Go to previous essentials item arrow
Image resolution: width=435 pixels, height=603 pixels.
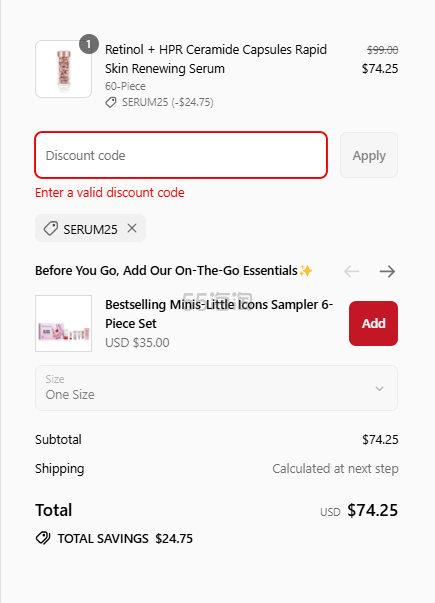(x=352, y=272)
